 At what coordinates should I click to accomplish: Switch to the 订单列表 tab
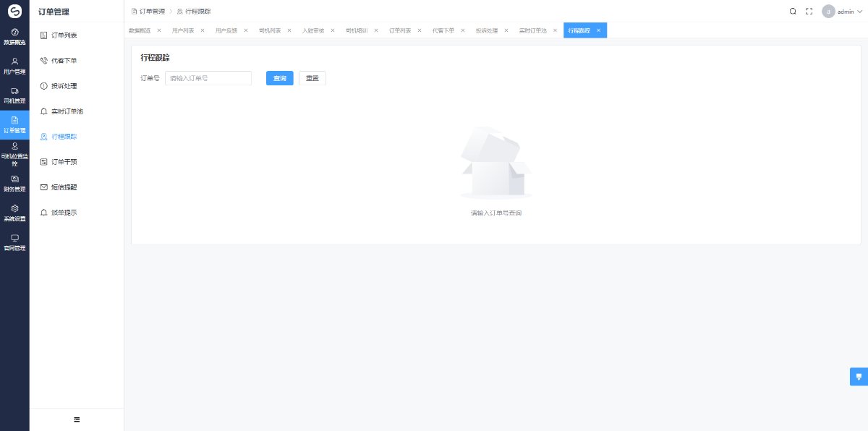point(400,30)
